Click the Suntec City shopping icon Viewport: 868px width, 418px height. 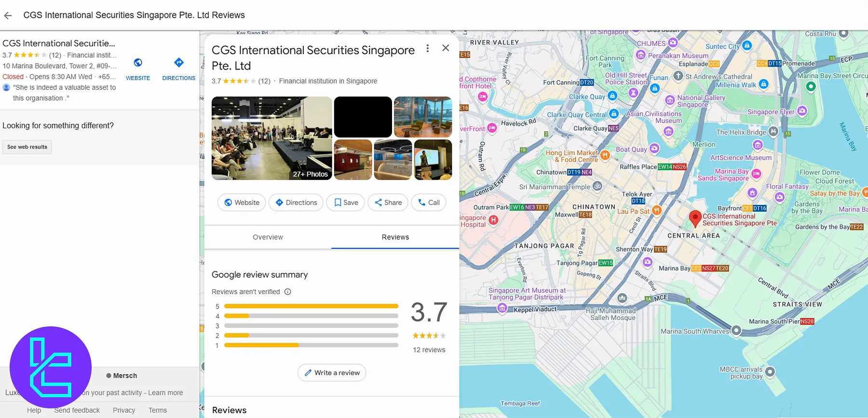(x=747, y=45)
